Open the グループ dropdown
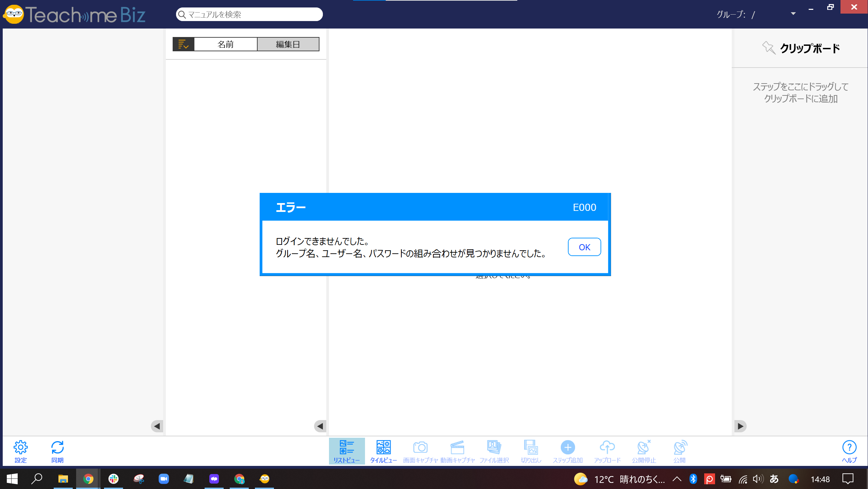The height and width of the screenshot is (489, 868). click(793, 14)
